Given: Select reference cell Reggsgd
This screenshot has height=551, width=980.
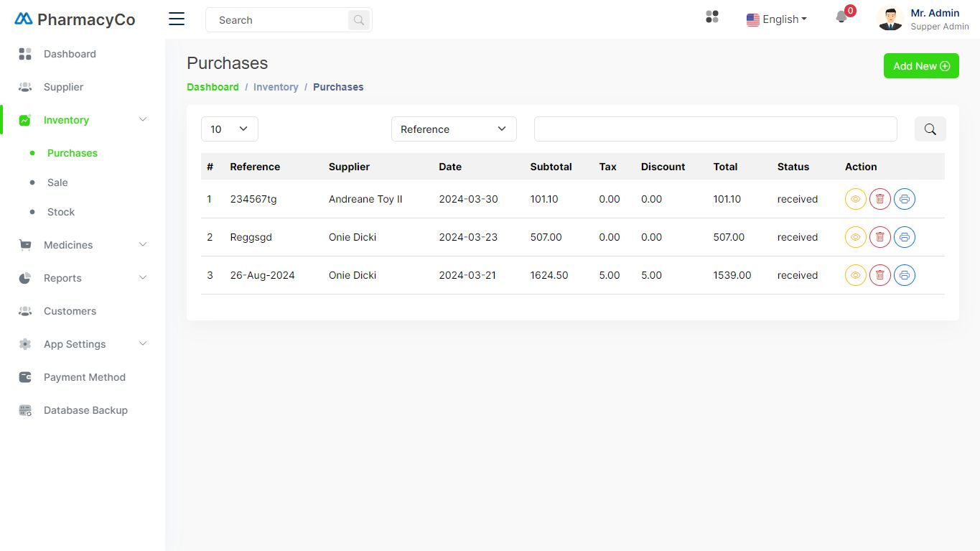Looking at the screenshot, I should point(251,237).
